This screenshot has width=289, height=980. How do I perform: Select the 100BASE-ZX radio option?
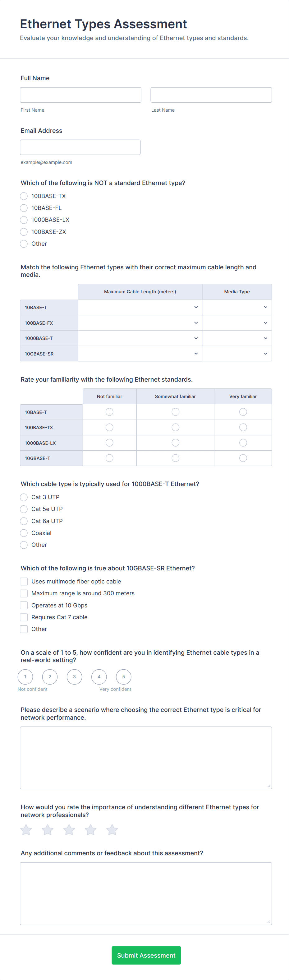pyautogui.click(x=24, y=232)
